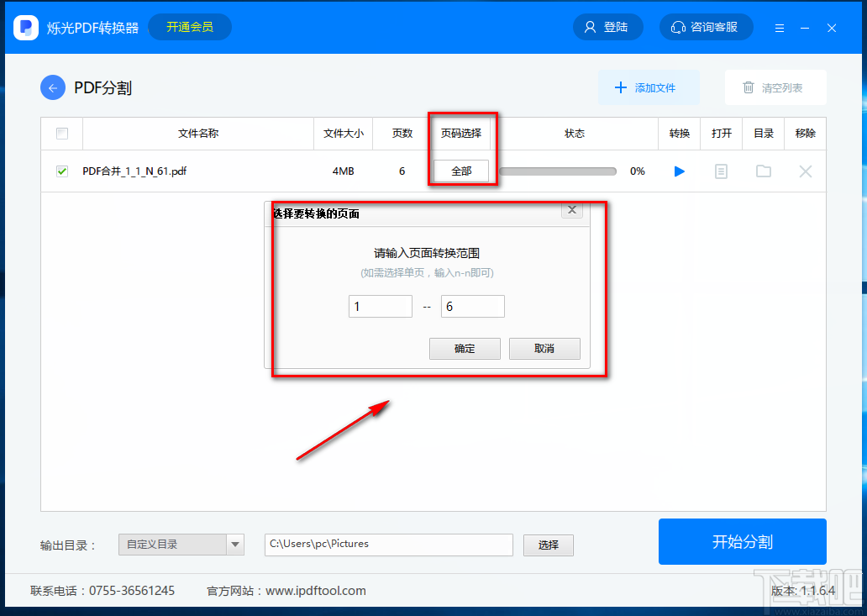Open the 自定义目录 output directory dropdown

(181, 545)
